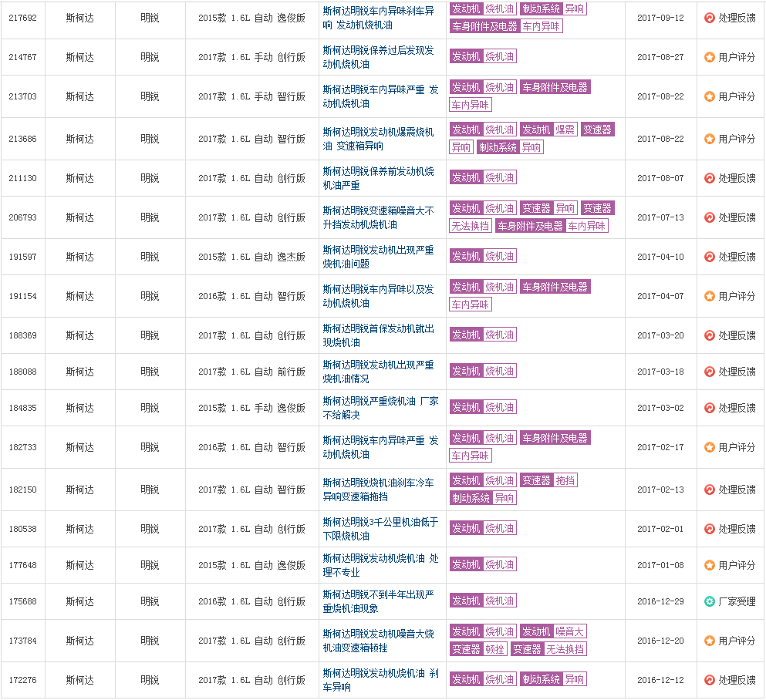Click 处理反馈 icon in row 191597
766x700 pixels.
[710, 257]
